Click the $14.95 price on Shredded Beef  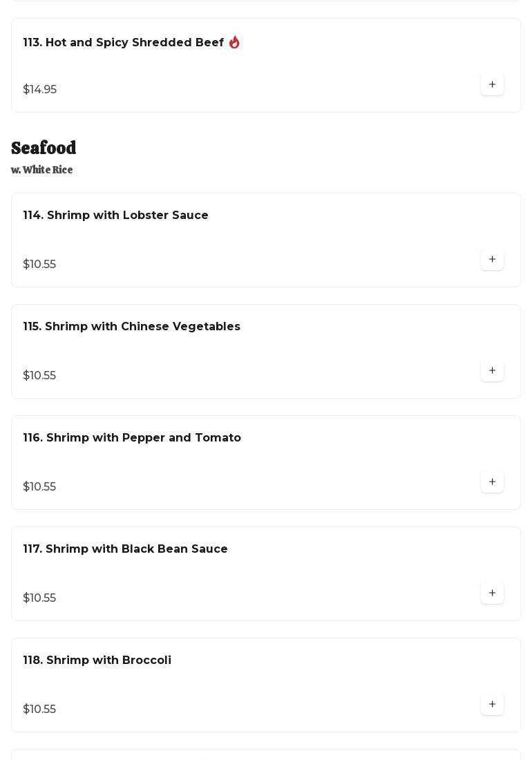[39, 90]
